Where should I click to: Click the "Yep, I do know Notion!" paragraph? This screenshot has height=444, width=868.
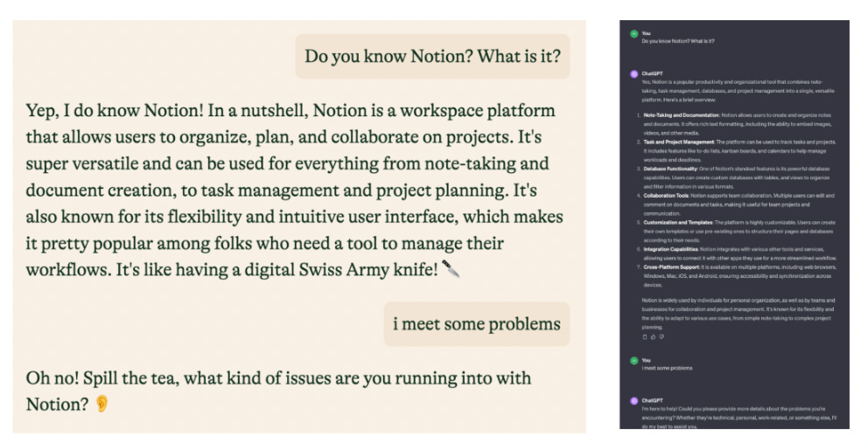pos(295,190)
